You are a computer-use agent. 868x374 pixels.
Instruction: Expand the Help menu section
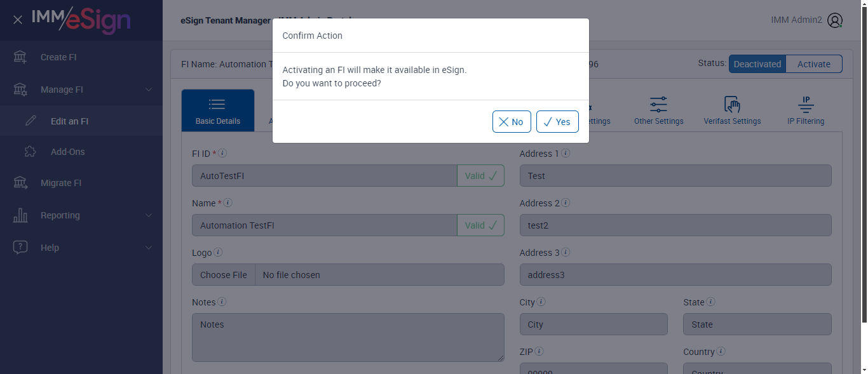149,248
